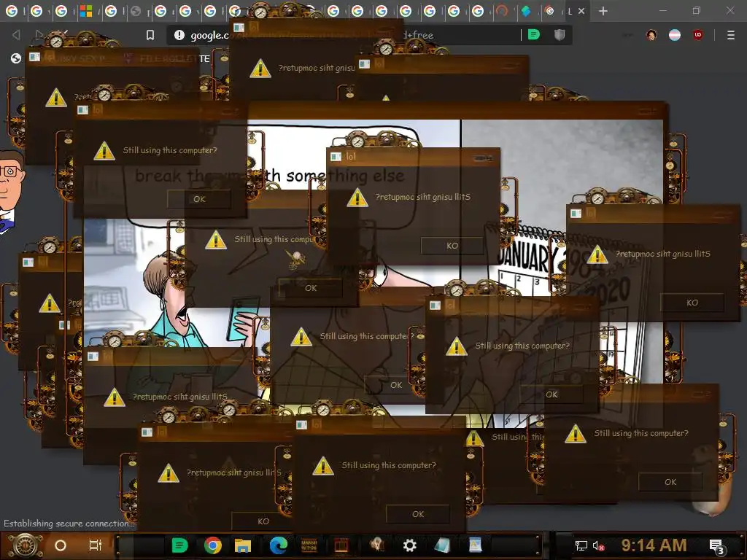The image size is (747, 560).
Task: Open Settings gear on the taskbar
Action: [x=410, y=545]
